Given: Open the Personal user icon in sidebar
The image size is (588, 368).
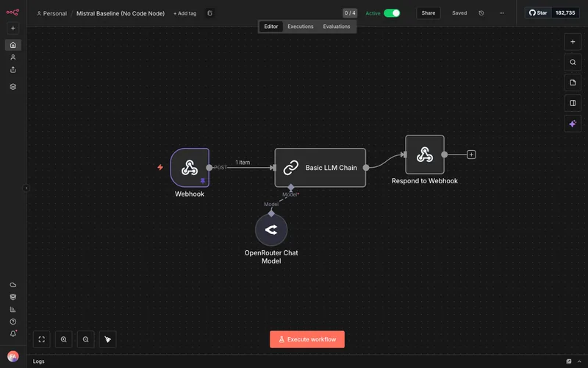Looking at the screenshot, I should tap(13, 57).
